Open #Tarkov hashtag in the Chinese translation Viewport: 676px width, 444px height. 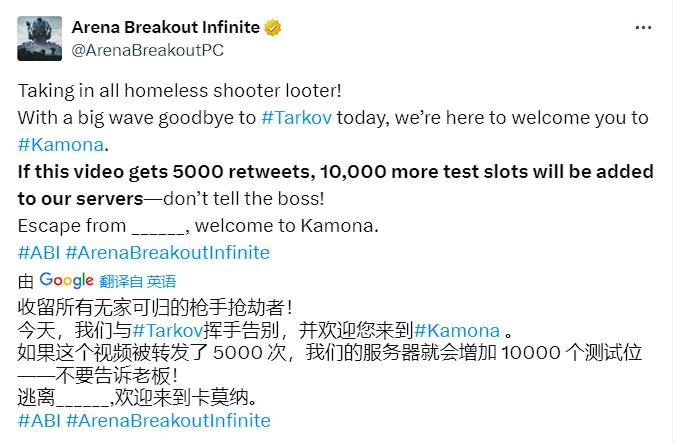click(x=163, y=330)
